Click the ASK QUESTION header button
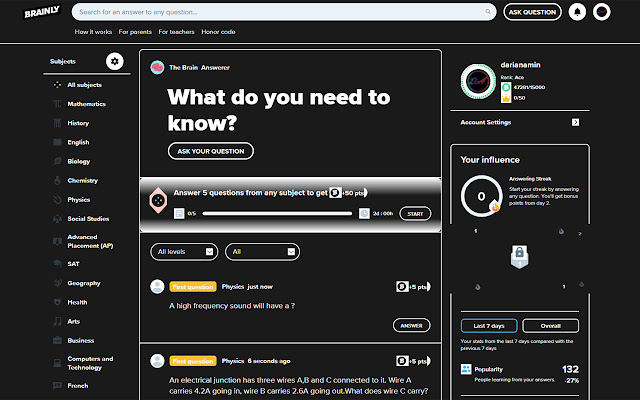The height and width of the screenshot is (400, 640). (x=532, y=12)
